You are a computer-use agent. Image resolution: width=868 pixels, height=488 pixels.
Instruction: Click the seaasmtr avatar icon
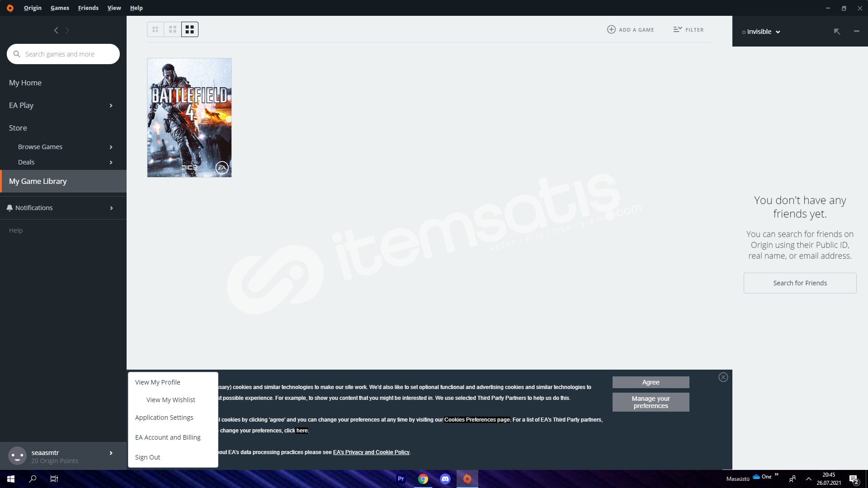(18, 456)
